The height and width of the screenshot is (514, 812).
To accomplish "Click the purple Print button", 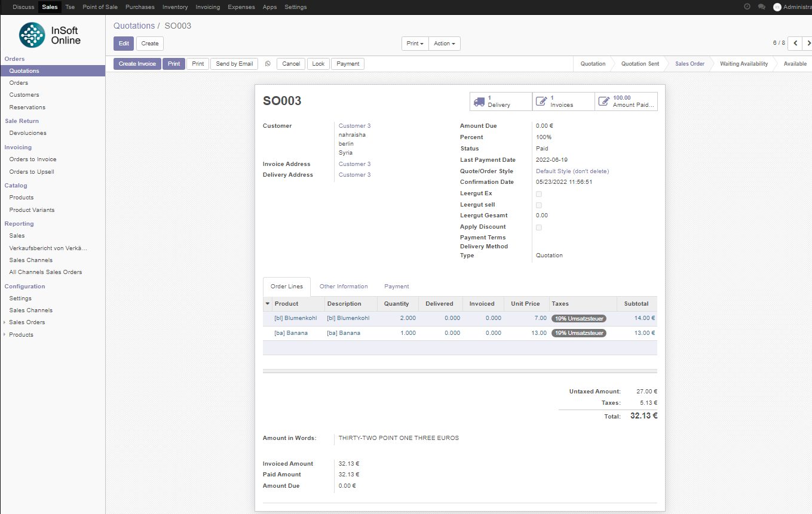I will 174,64.
